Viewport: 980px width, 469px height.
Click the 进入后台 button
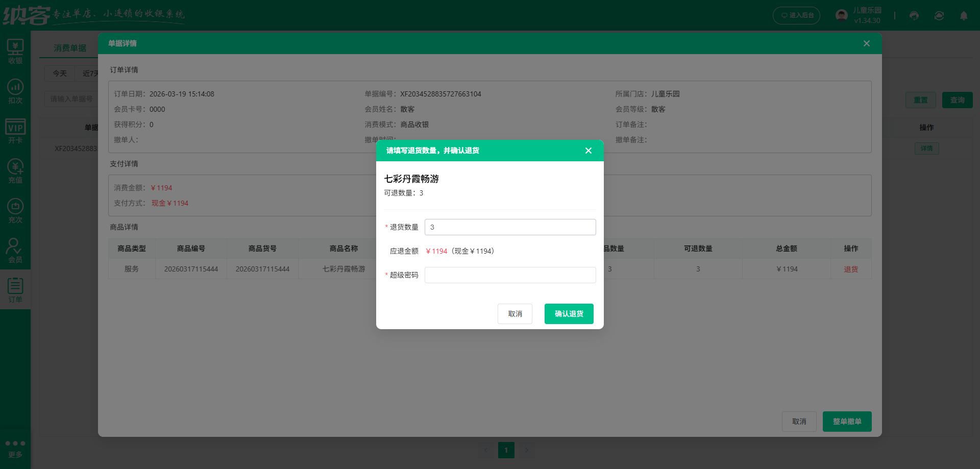pos(796,15)
